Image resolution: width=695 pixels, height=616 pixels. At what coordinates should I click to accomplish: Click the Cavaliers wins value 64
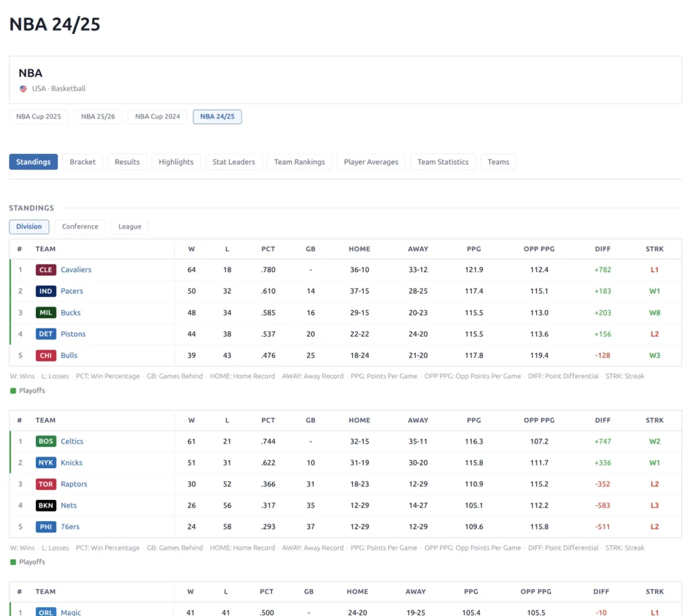(x=191, y=269)
